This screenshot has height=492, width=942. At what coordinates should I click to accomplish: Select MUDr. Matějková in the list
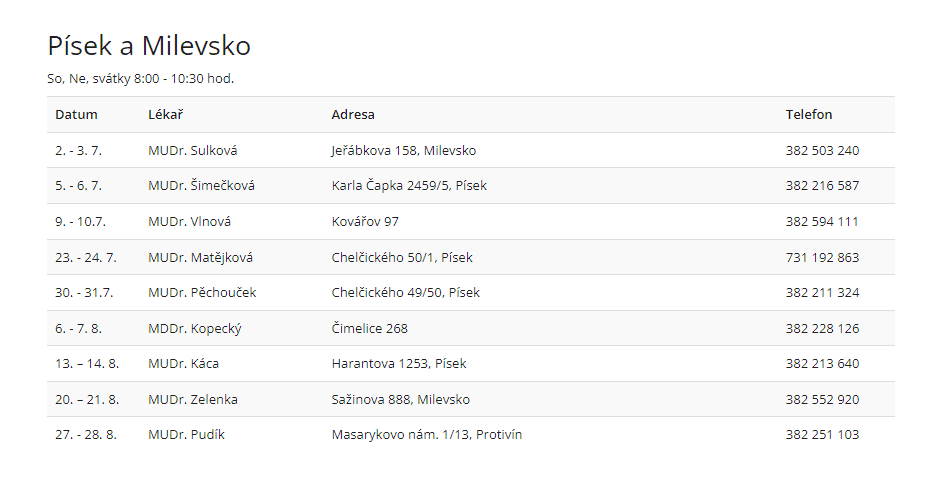pos(200,258)
